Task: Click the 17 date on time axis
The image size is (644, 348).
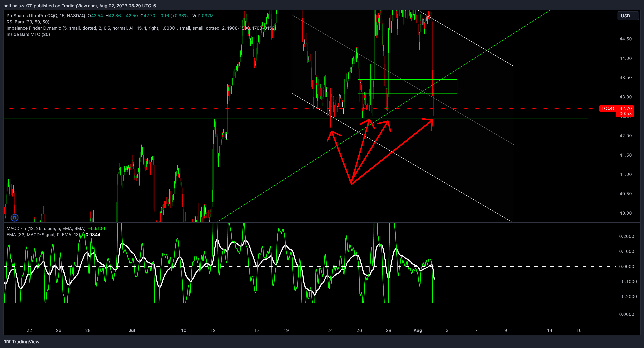Action: 257,330
